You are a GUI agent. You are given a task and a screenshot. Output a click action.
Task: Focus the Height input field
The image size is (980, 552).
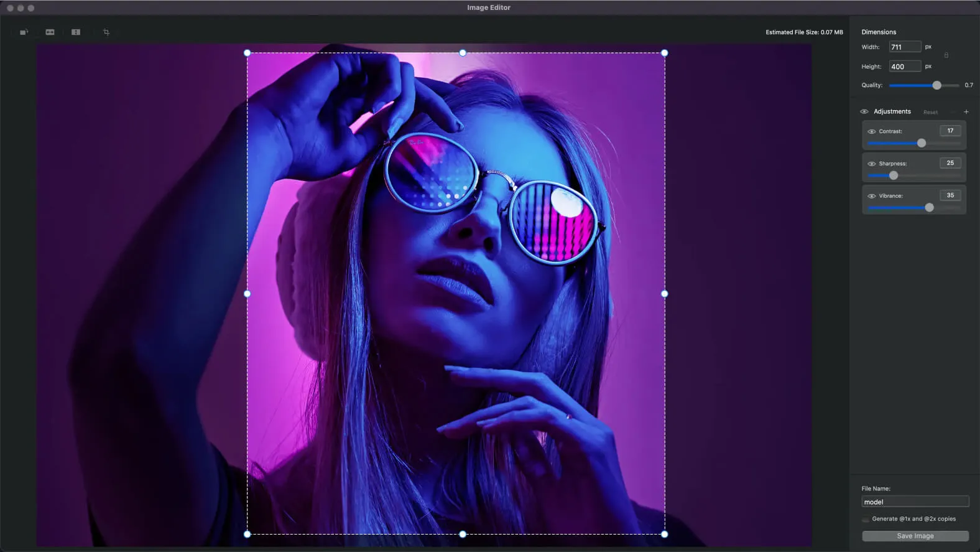(905, 67)
